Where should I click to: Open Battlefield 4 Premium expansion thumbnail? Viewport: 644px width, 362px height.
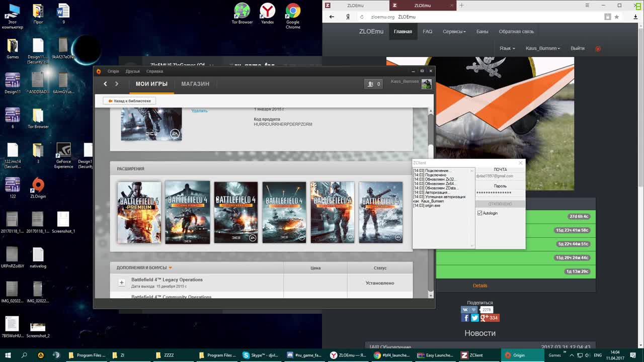tap(139, 213)
